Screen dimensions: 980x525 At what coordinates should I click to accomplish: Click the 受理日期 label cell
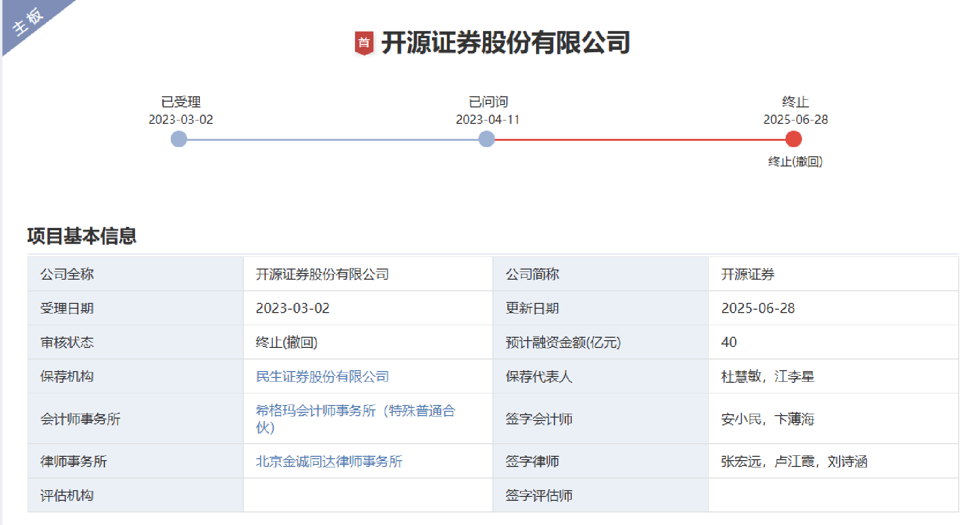coord(135,308)
